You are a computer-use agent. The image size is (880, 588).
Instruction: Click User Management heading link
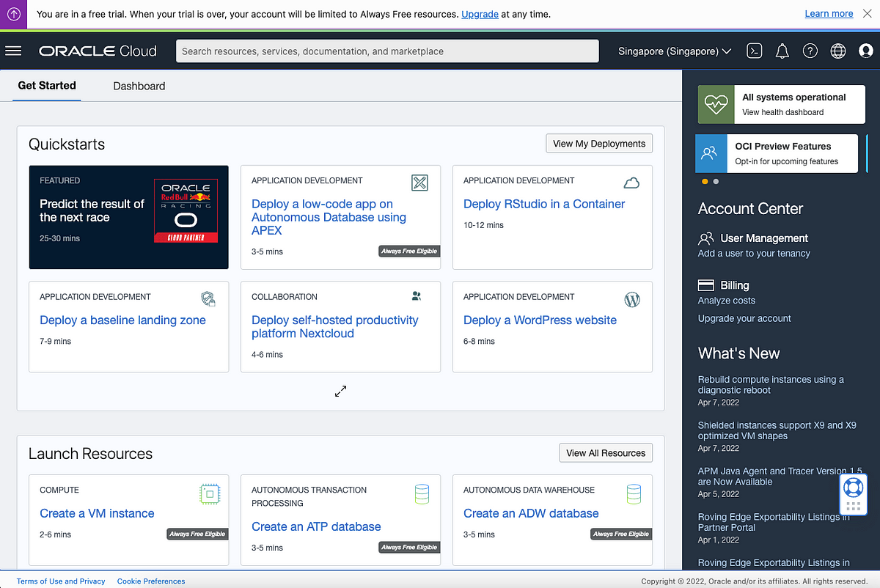(x=764, y=238)
